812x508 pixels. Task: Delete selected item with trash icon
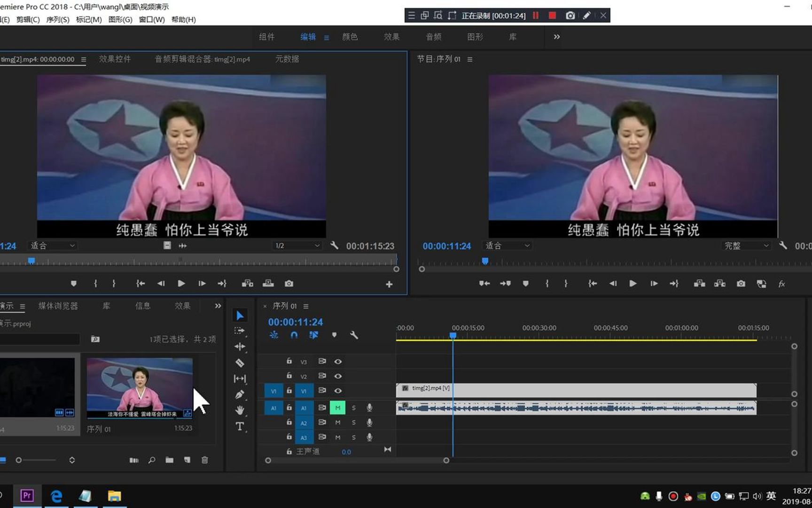pyautogui.click(x=205, y=460)
